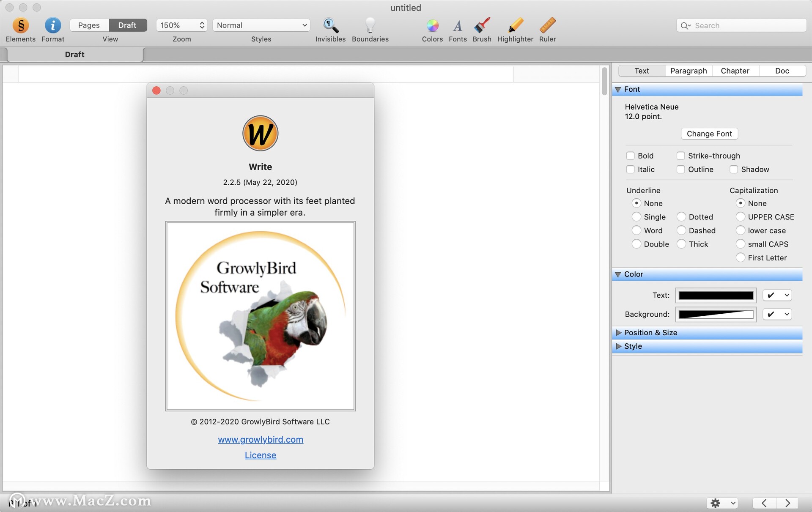Select Dotted underline radio button
The height and width of the screenshot is (512, 812).
tap(681, 217)
